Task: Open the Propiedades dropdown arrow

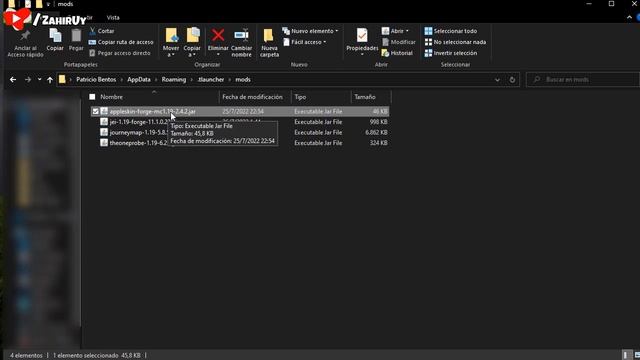Action: 362,54
